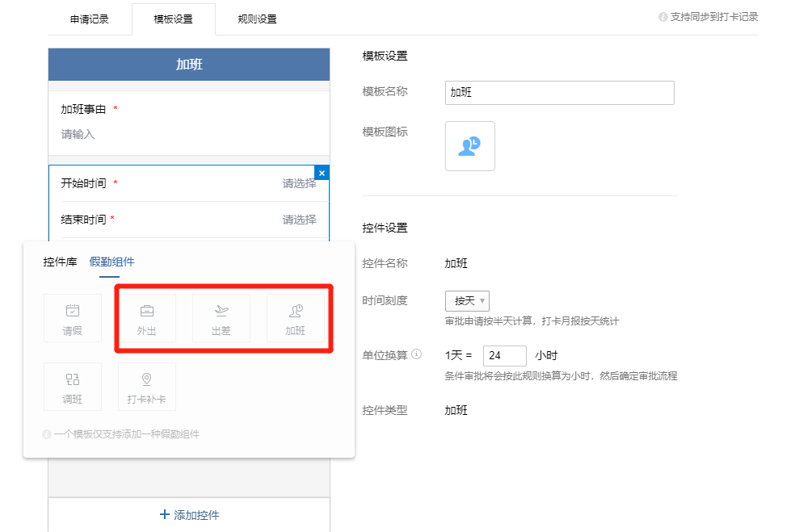Click the 模板设置 section heading
Viewport: 795px width, 532px height.
[x=385, y=57]
